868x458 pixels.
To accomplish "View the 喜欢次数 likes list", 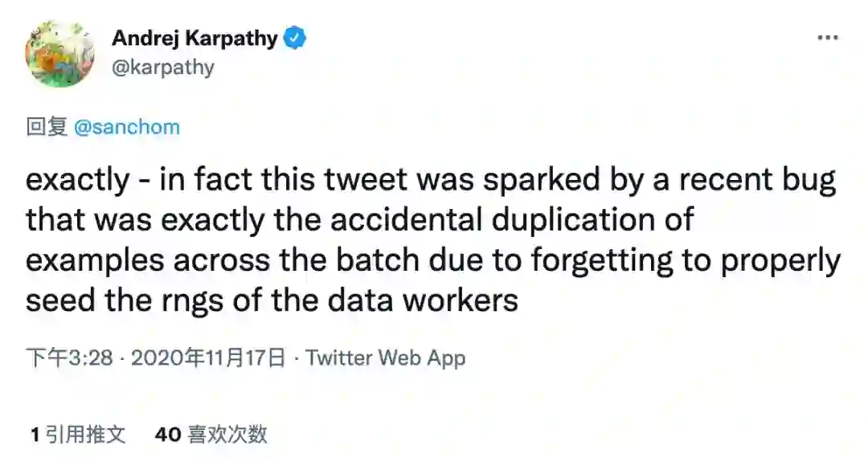I will pyautogui.click(x=227, y=435).
